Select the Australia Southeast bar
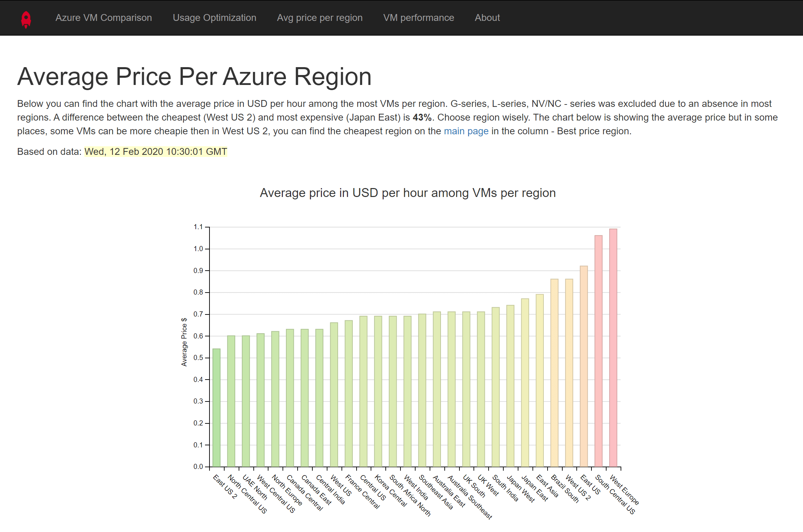 (x=452, y=389)
